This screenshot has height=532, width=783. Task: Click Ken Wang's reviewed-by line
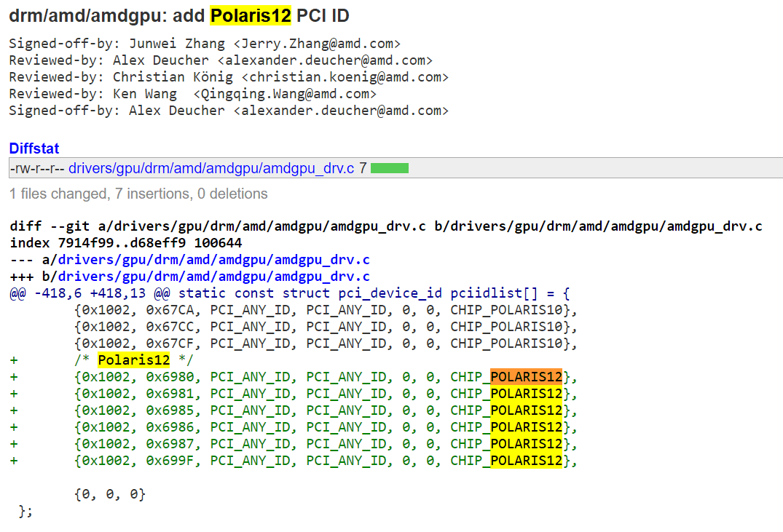pos(192,94)
